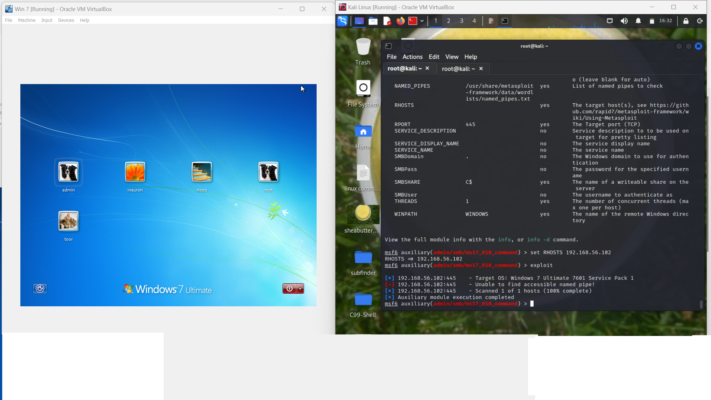Close the second root@kali terminal tab

click(x=481, y=68)
